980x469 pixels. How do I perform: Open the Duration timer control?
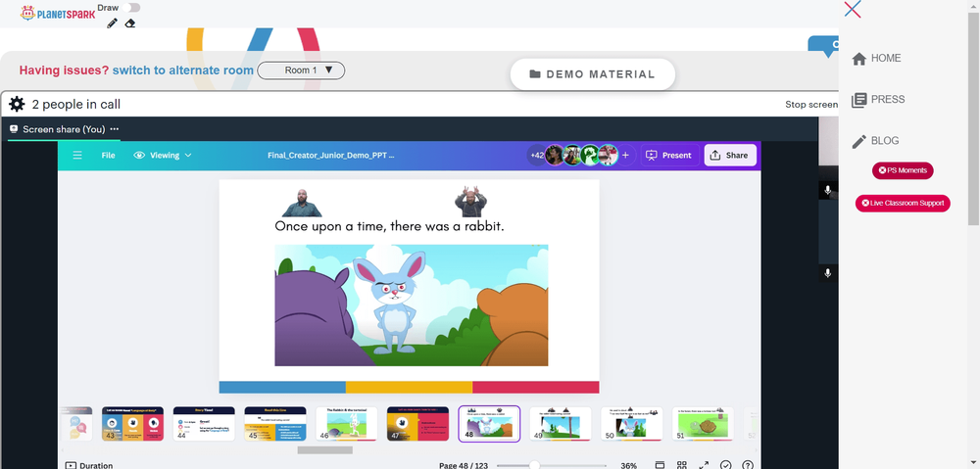click(89, 465)
